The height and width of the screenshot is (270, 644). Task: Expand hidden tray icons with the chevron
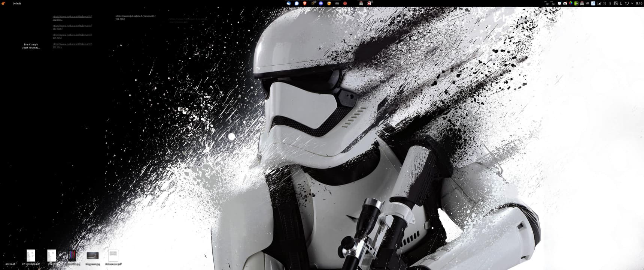pos(632,3)
